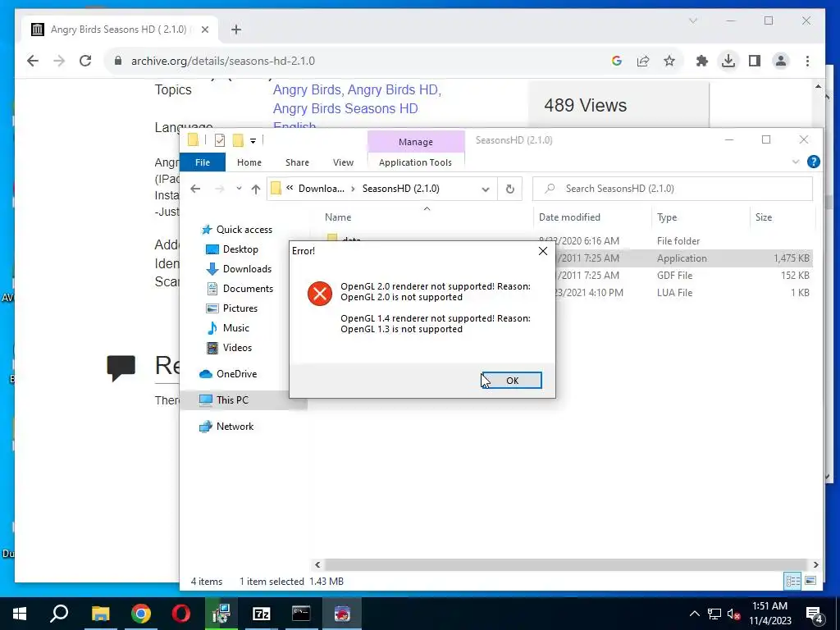
Task: Open Angry Birds HD topic link
Action: (x=393, y=89)
